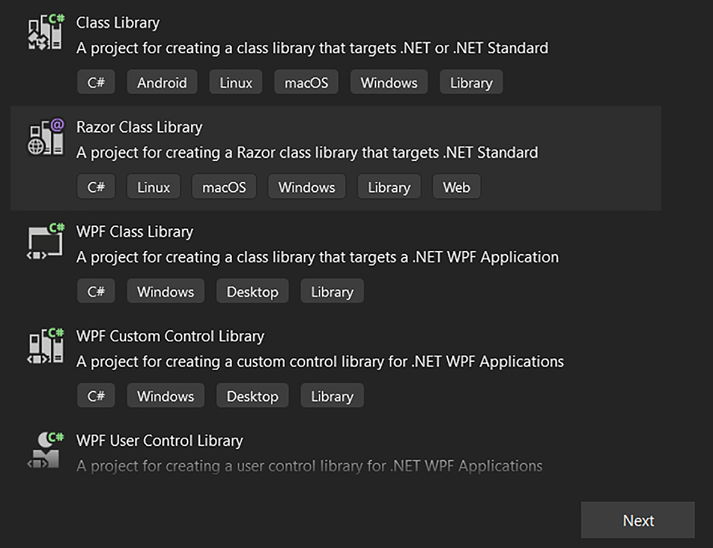The image size is (713, 548).
Task: Click the Library tag under Razor Class Library
Action: [x=389, y=187]
